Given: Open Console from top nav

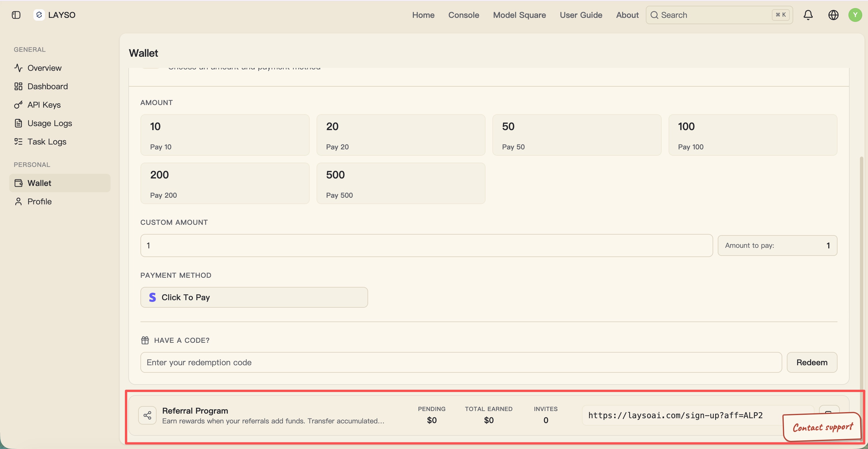Looking at the screenshot, I should point(464,15).
